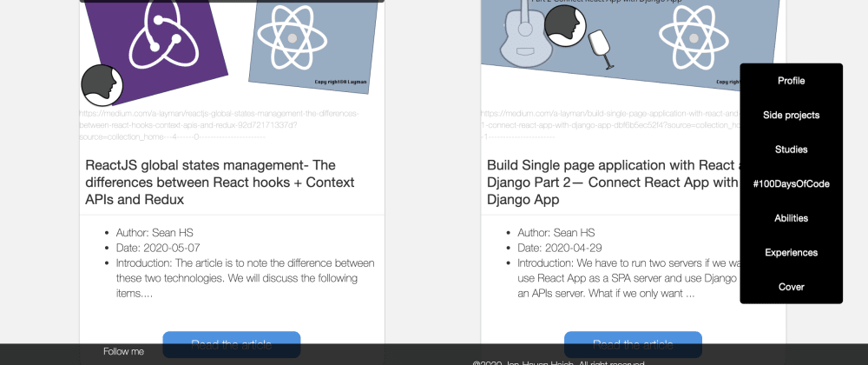Click the wine glass illustration
This screenshot has width=868, height=365.
pos(601,49)
